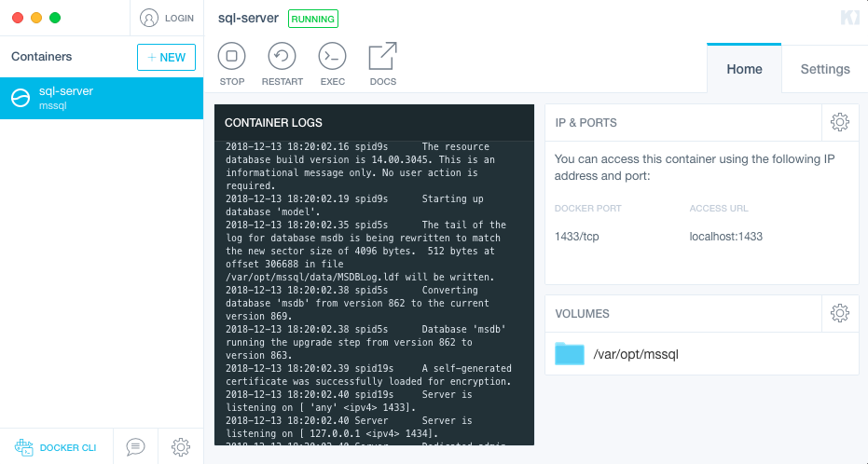The width and height of the screenshot is (868, 464).
Task: Minimize the window with yellow button
Action: pos(36,18)
